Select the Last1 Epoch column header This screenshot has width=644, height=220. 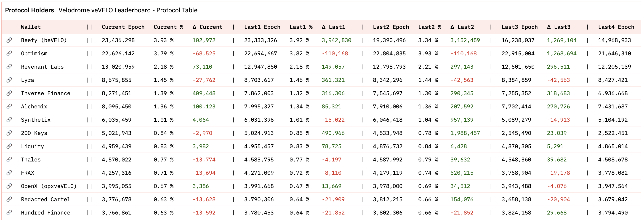262,27
